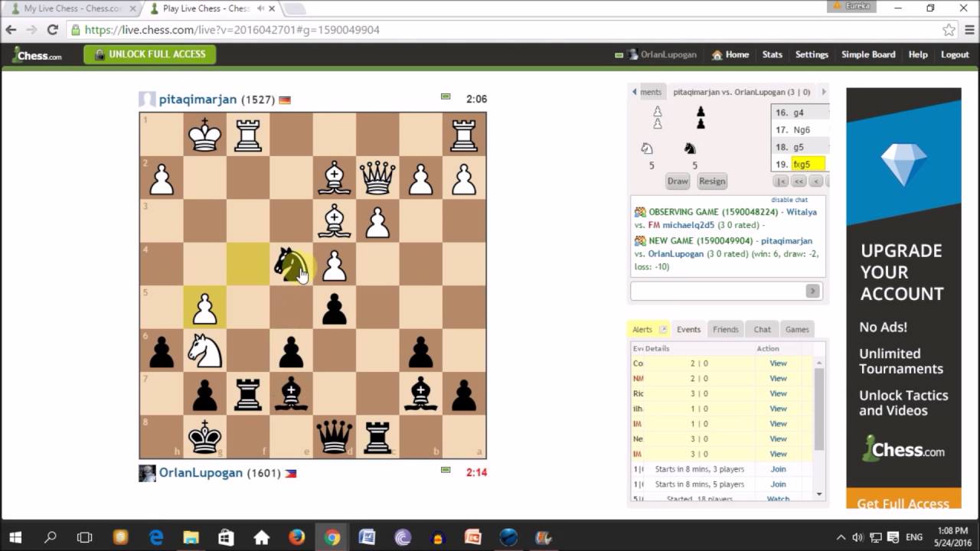Click the taskbar search magnifier icon
Screen dimensions: 980x551
coord(51,537)
